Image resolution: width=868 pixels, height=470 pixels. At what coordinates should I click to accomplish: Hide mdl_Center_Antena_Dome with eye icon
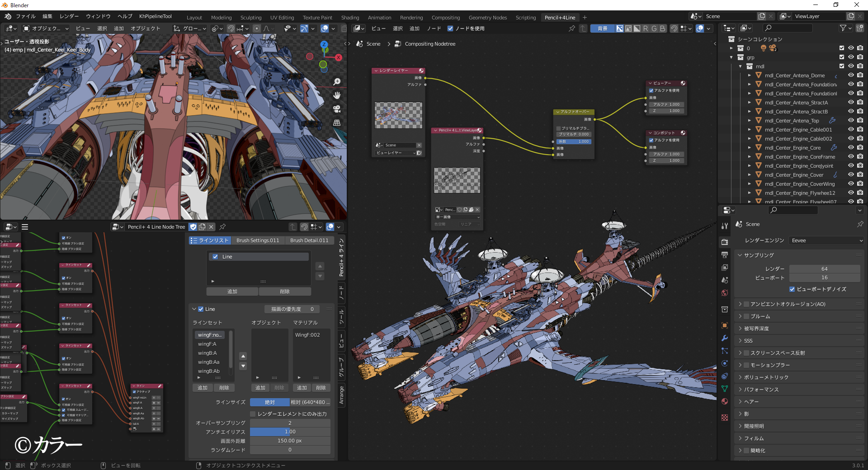[851, 75]
